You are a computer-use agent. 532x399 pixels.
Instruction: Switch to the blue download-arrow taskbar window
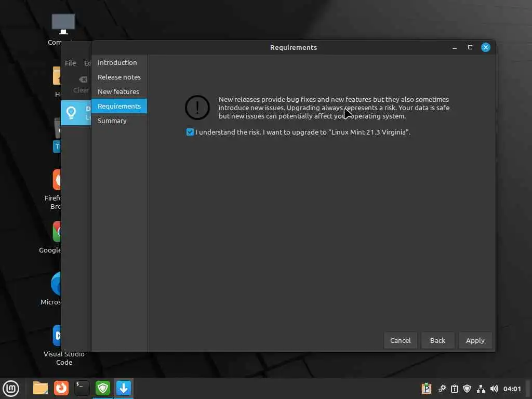point(124,388)
